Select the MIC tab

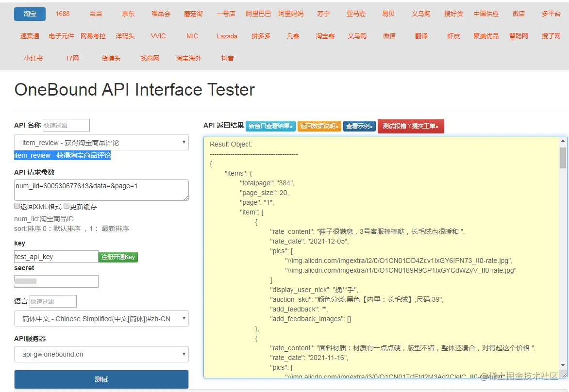(192, 36)
